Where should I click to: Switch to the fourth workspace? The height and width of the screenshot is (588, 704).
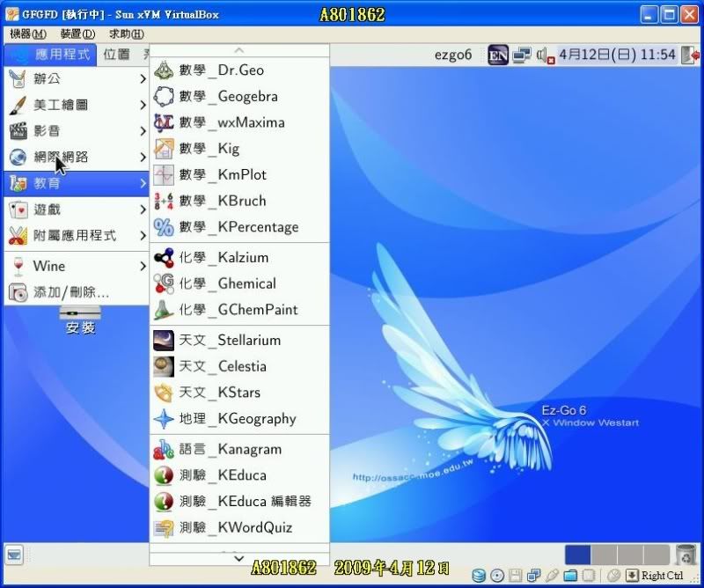(656, 555)
